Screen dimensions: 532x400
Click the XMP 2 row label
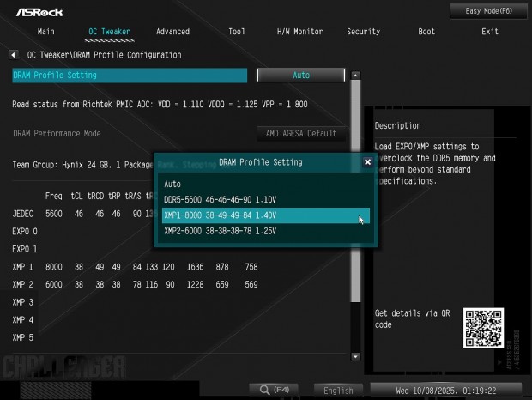click(x=22, y=284)
